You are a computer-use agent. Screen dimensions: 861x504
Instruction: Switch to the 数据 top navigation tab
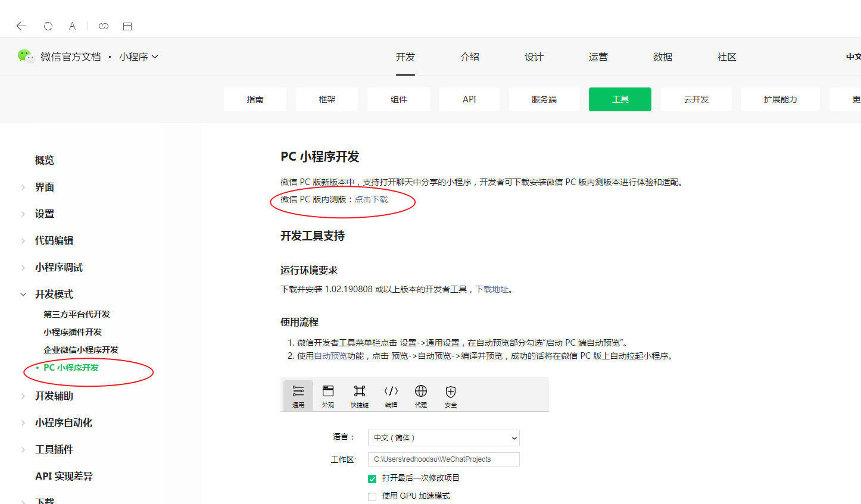[x=663, y=57]
